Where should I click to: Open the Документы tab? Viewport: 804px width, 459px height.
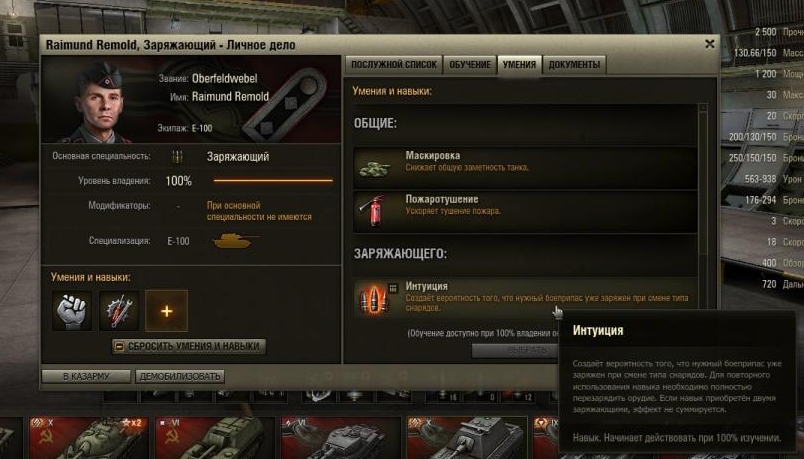(x=574, y=65)
